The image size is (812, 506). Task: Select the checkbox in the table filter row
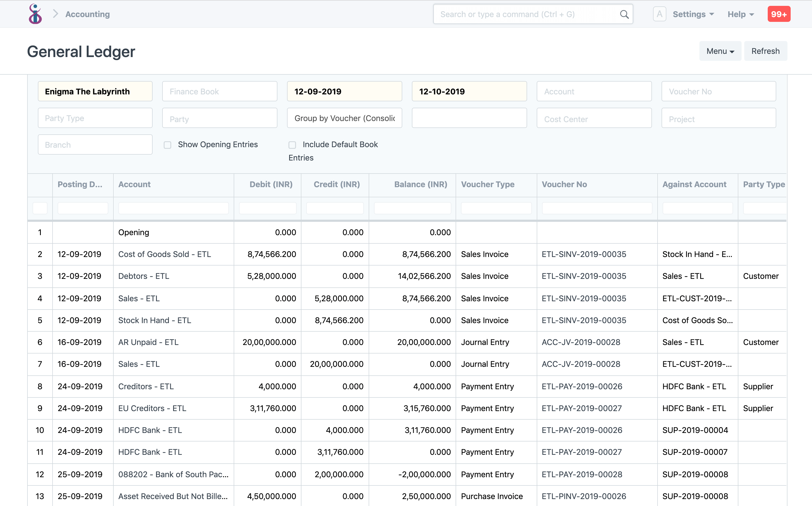(40, 208)
